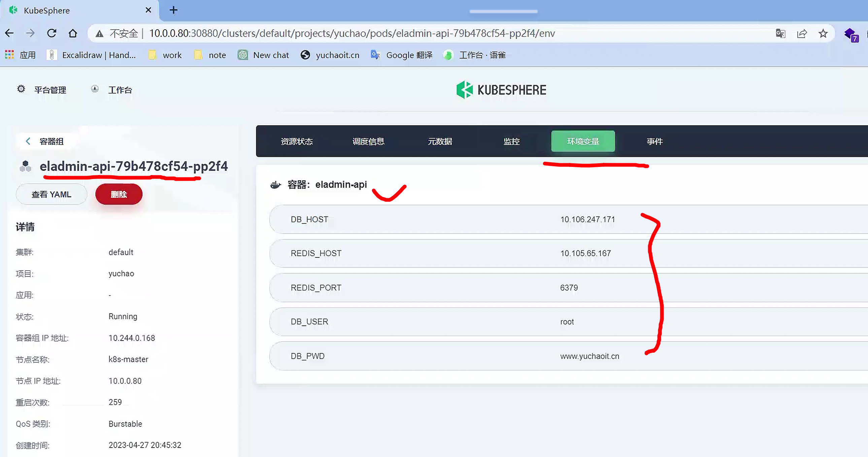Click the browser reload icon
Screen dimensions: 868x457
(x=52, y=33)
